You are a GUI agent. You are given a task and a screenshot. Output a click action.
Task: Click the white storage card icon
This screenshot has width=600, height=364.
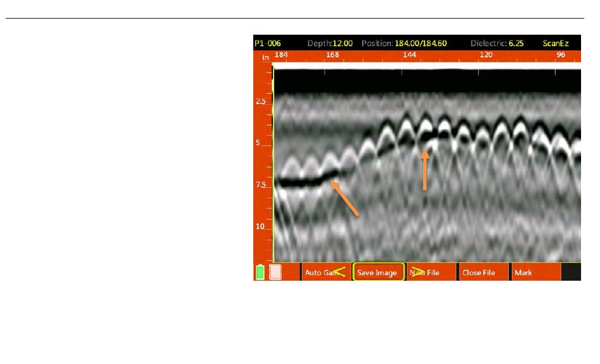275,272
